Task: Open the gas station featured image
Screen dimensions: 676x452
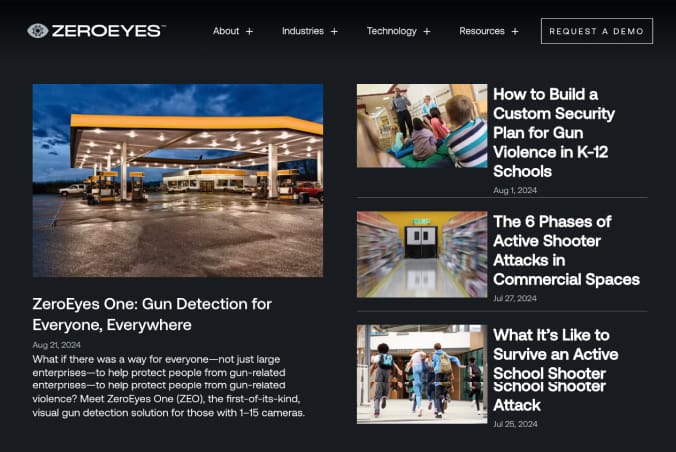Action: (178, 180)
